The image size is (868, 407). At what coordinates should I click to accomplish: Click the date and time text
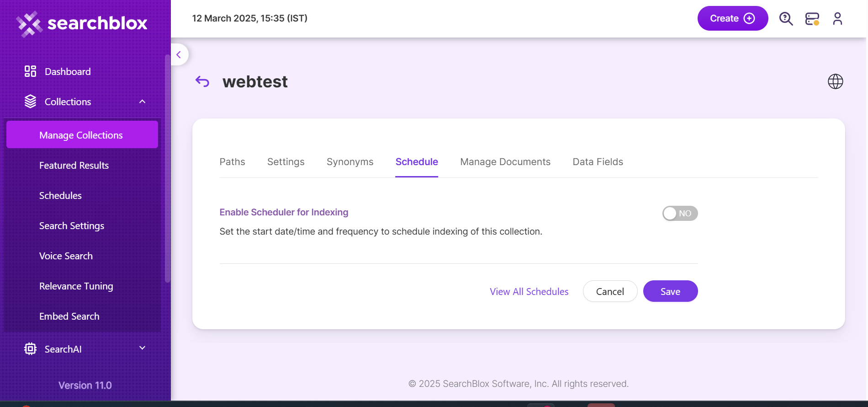pyautogui.click(x=249, y=18)
